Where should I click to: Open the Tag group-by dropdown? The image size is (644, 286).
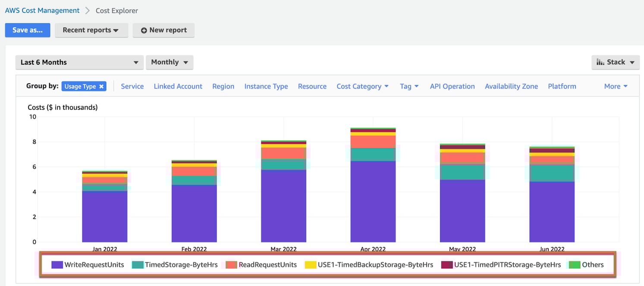point(409,86)
